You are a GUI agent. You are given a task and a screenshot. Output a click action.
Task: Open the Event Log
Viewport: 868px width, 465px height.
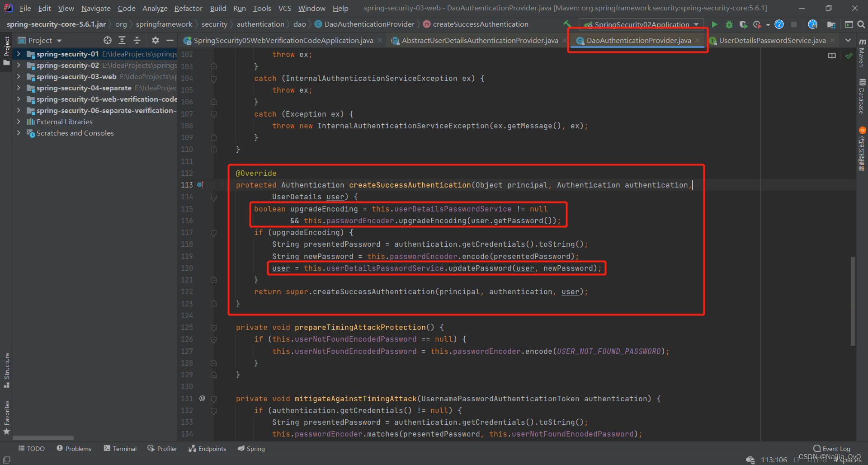(831, 448)
